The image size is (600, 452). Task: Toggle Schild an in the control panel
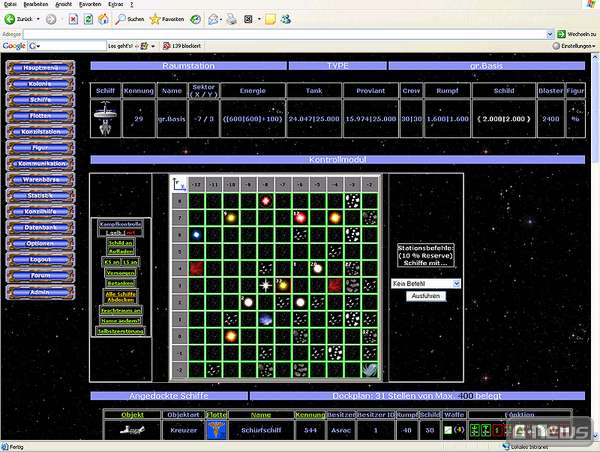tap(121, 243)
